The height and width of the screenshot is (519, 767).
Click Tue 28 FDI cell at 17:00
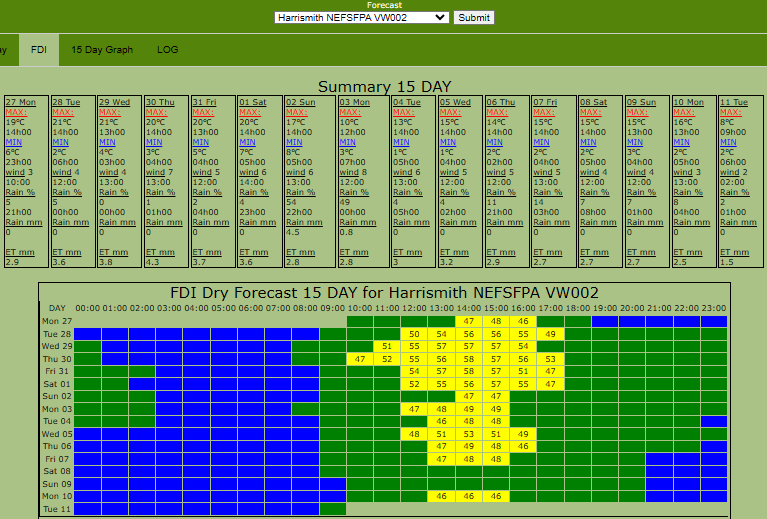550,334
